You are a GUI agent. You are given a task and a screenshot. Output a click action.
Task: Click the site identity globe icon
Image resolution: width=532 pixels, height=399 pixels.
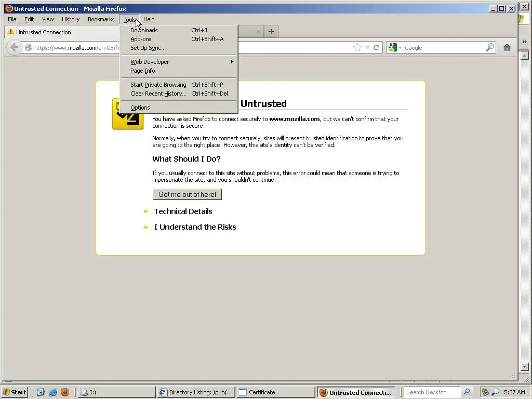(x=29, y=47)
